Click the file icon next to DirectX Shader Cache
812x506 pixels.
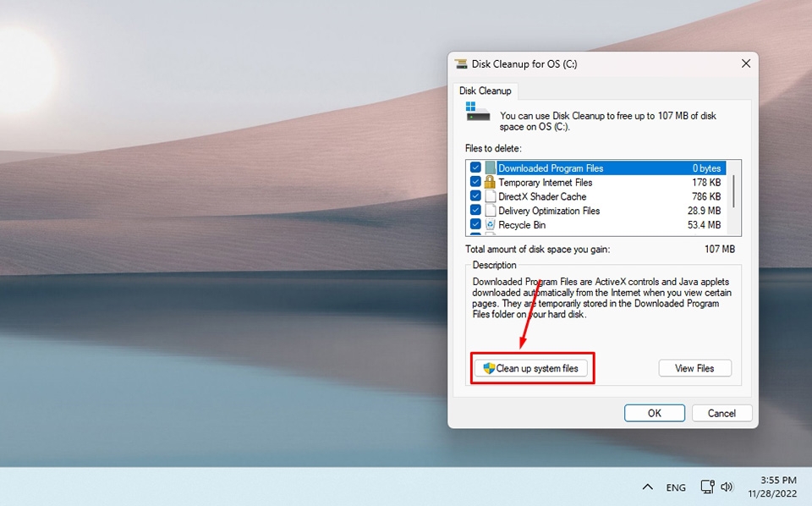[x=490, y=195]
